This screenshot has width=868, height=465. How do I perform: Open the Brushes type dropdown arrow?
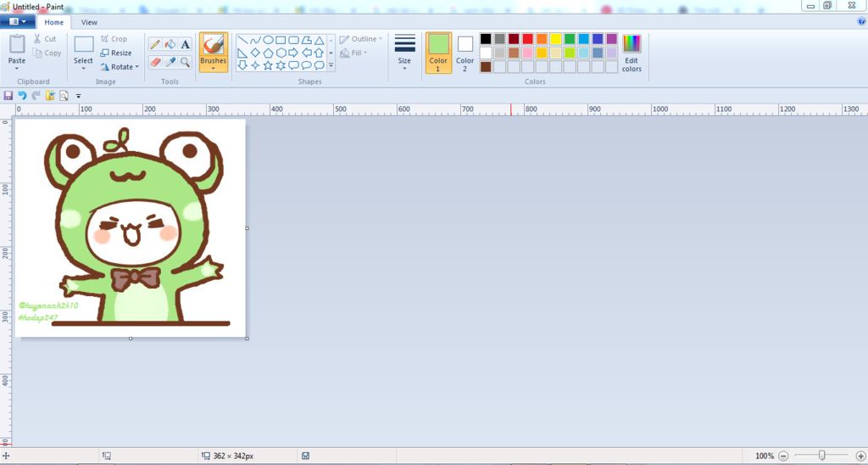(213, 69)
